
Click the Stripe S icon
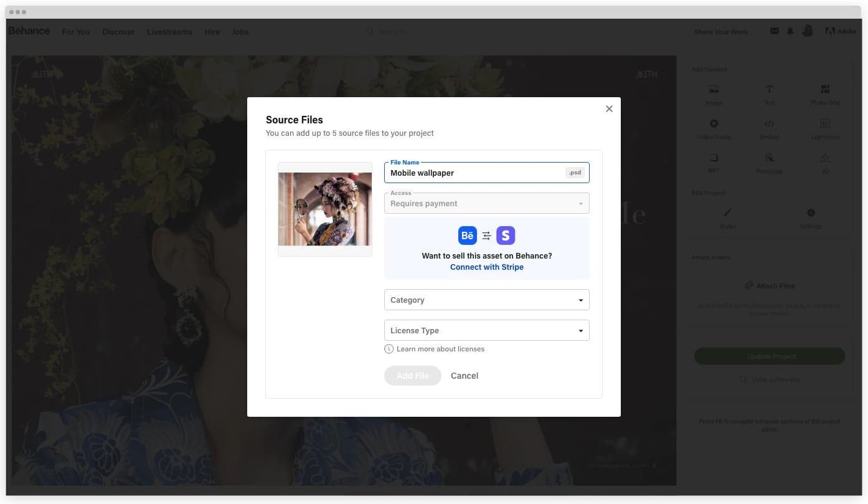pyautogui.click(x=506, y=235)
